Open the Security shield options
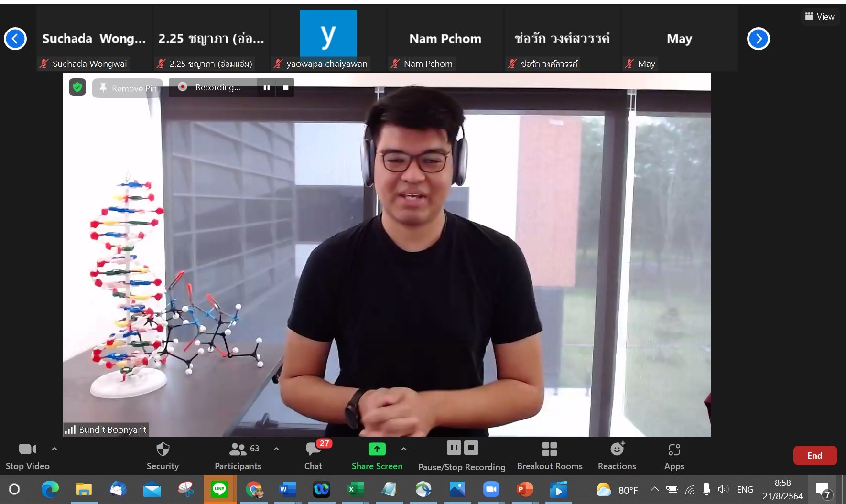 (x=163, y=455)
